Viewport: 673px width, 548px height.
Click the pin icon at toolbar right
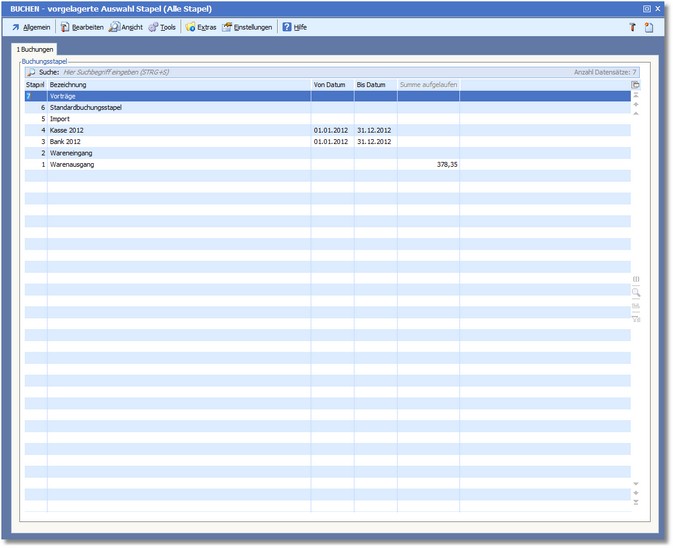point(632,27)
